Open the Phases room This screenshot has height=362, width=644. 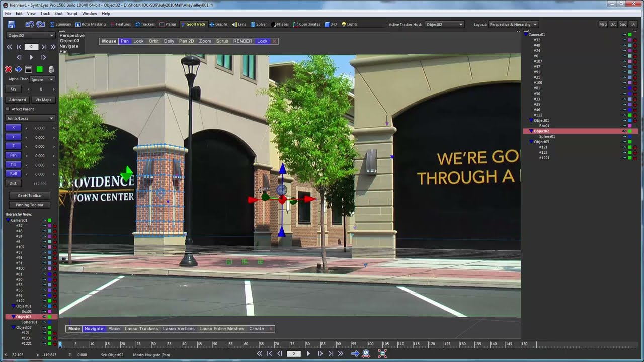click(x=280, y=24)
